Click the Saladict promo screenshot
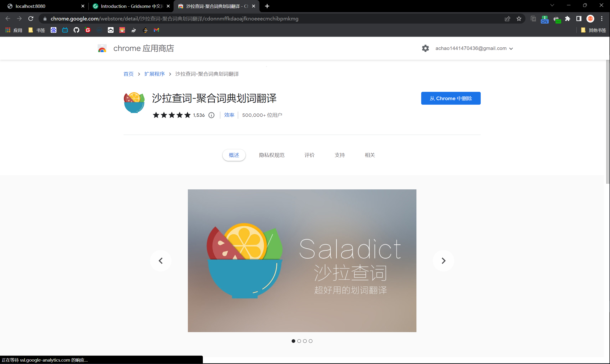 tap(302, 261)
